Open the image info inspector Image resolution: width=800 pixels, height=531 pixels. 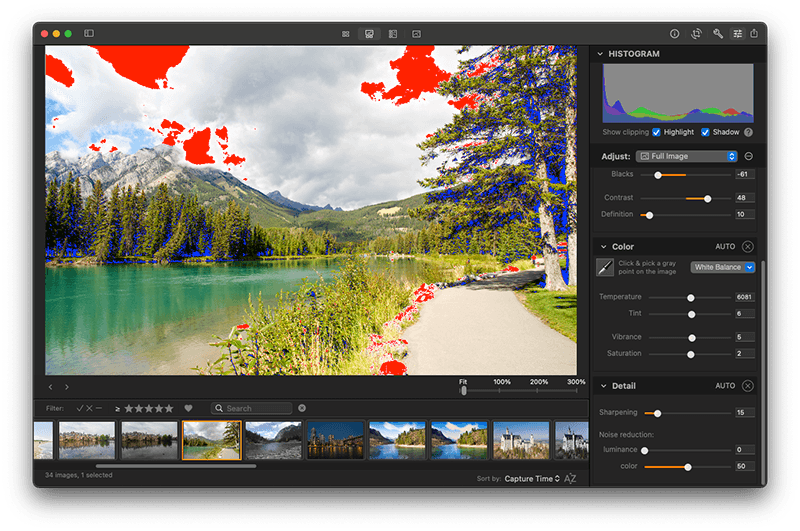pyautogui.click(x=674, y=34)
